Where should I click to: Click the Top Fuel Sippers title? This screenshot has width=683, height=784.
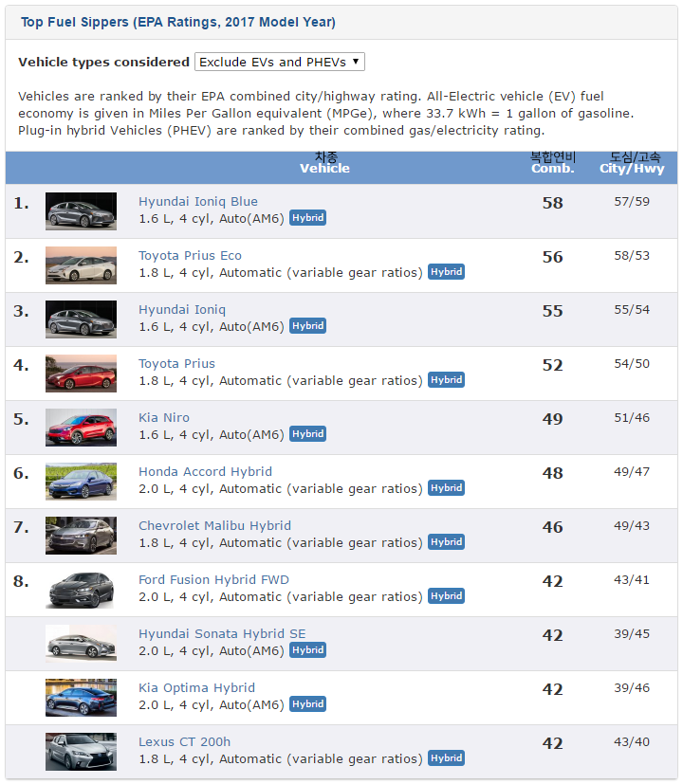tap(178, 23)
